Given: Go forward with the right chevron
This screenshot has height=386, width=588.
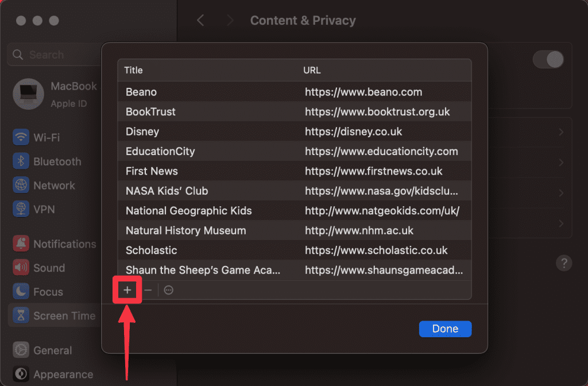Looking at the screenshot, I should 230,20.
